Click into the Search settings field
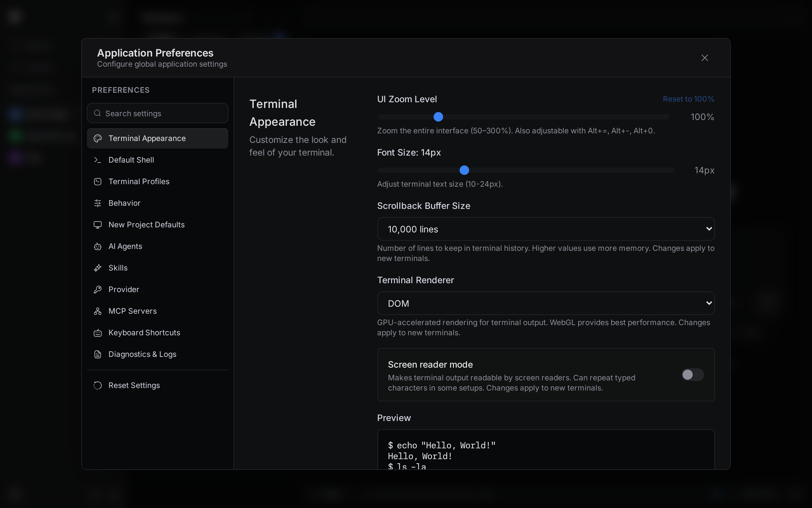 click(x=157, y=113)
